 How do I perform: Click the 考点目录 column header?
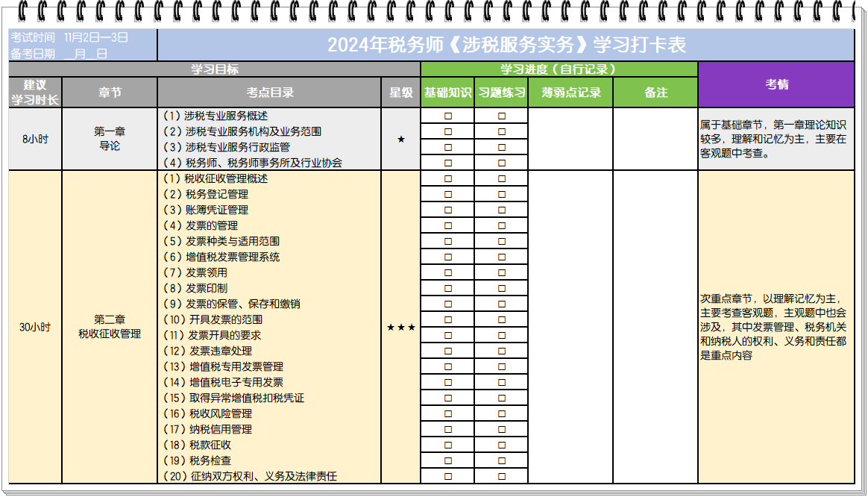(x=270, y=92)
